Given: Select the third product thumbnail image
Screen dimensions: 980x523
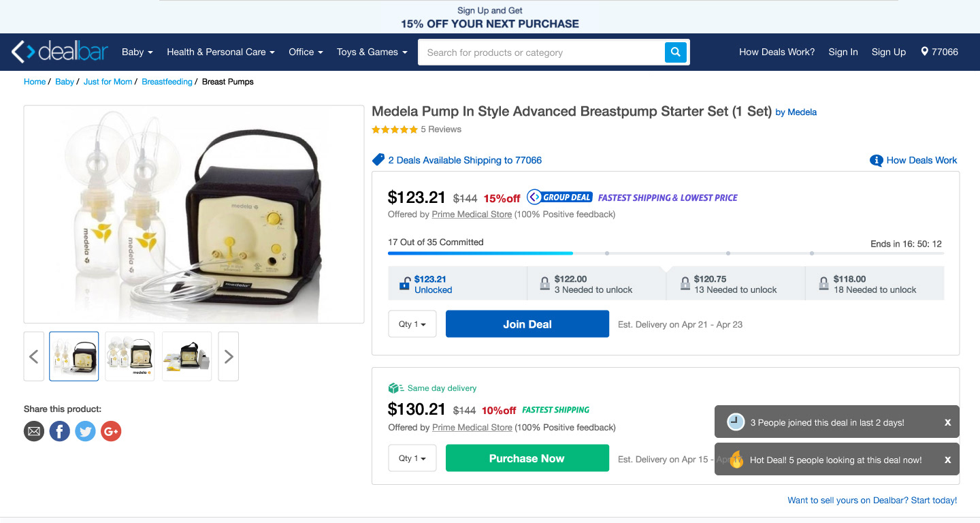Looking at the screenshot, I should point(186,356).
